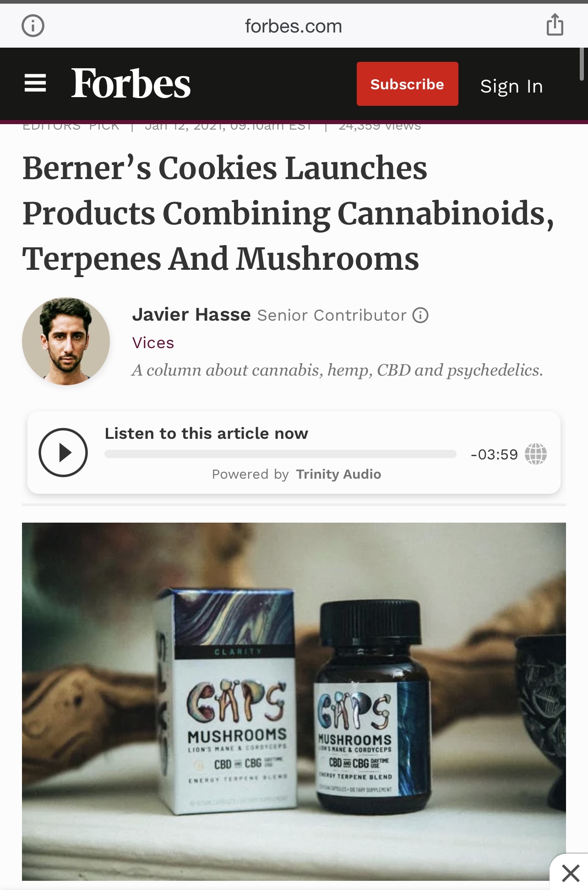The image size is (588, 890).
Task: Click the Forbes logo
Action: click(x=131, y=84)
